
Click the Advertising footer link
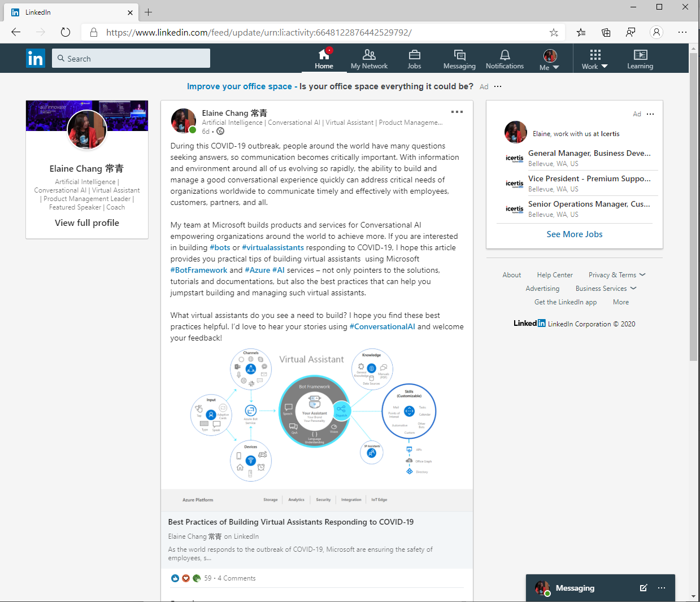[x=542, y=289]
